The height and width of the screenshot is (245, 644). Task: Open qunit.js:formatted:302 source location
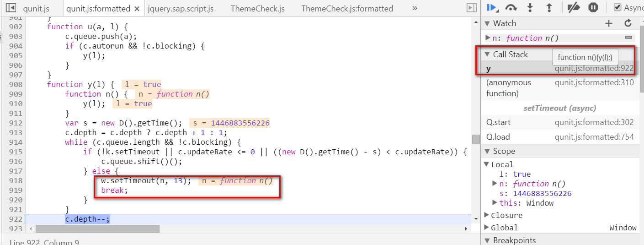594,122
